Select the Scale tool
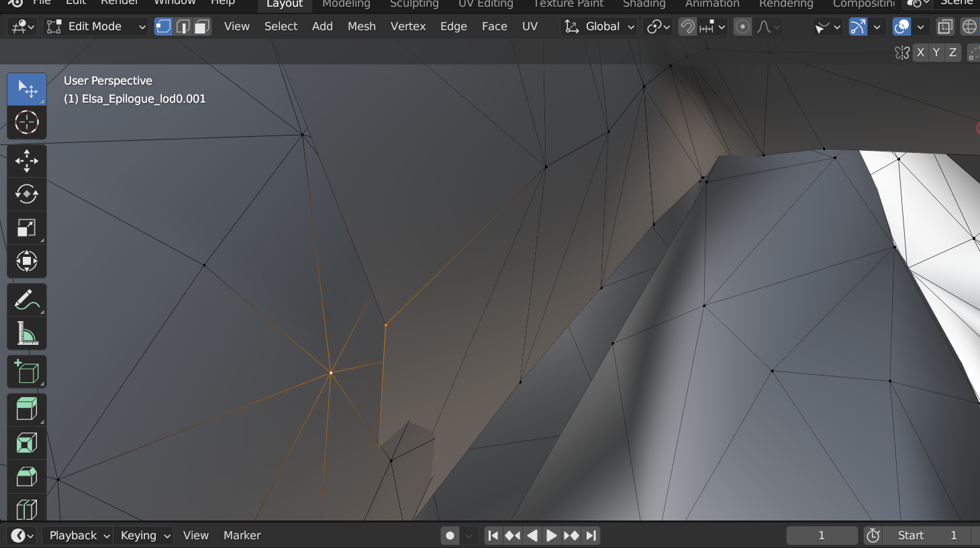This screenshot has height=548, width=980. pyautogui.click(x=27, y=228)
